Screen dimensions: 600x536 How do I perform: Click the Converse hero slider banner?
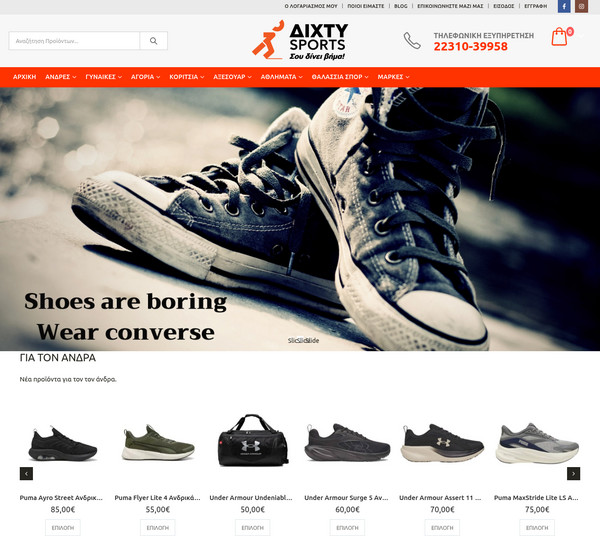click(300, 219)
